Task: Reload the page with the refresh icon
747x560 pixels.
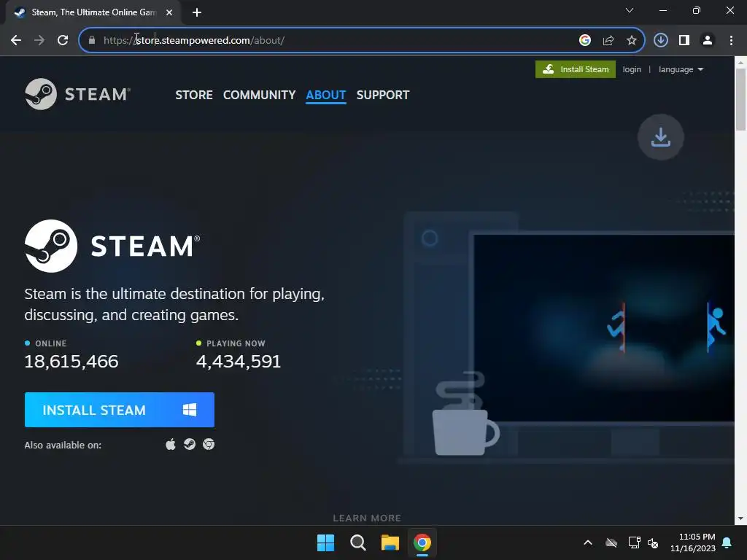Action: [x=63, y=40]
